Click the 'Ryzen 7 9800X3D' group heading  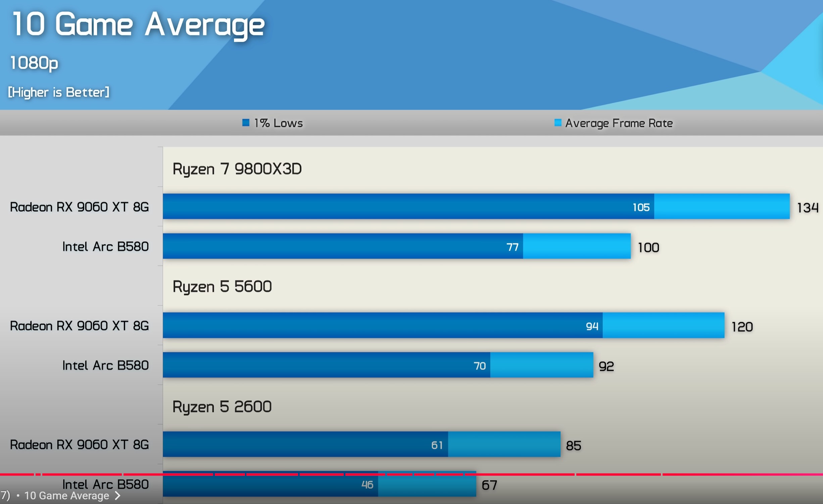(x=237, y=169)
